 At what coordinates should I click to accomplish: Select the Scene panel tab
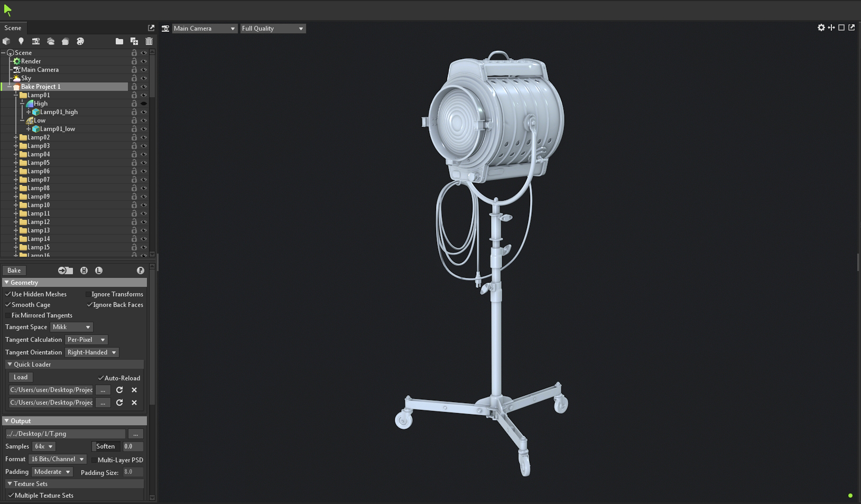click(x=13, y=28)
